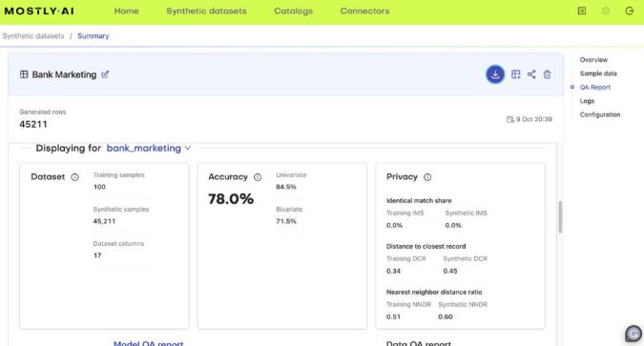644x346 pixels.
Task: Click the Synthetic samples value 45,211
Action: [x=104, y=221]
